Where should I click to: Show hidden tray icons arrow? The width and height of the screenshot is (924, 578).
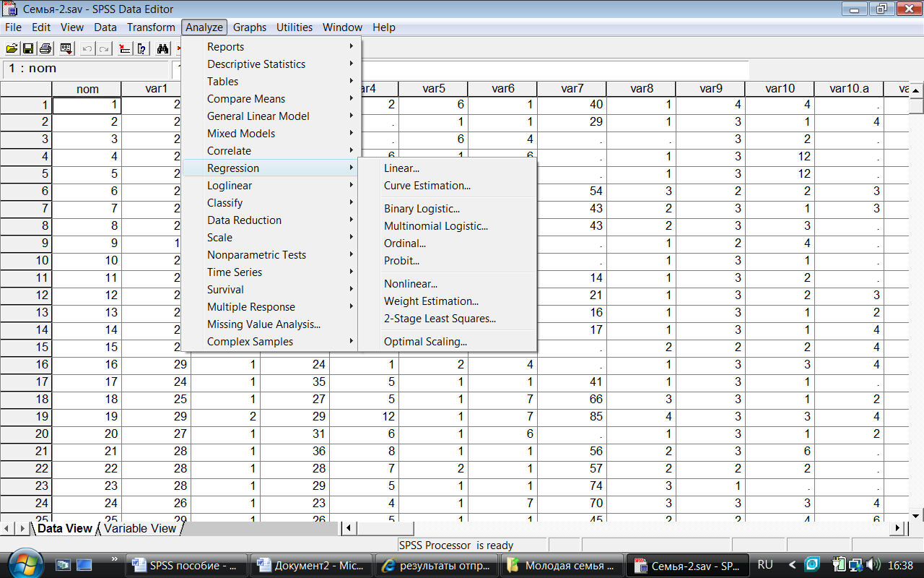pyautogui.click(x=793, y=564)
